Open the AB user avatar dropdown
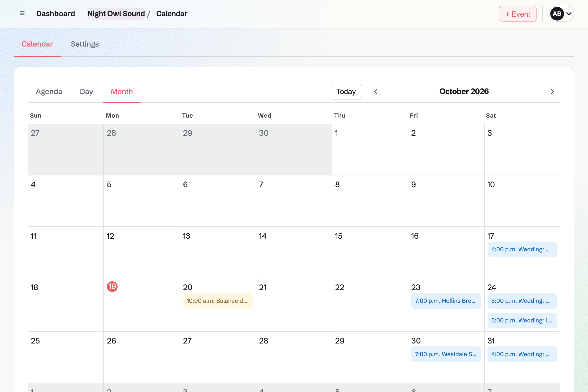 pyautogui.click(x=561, y=14)
